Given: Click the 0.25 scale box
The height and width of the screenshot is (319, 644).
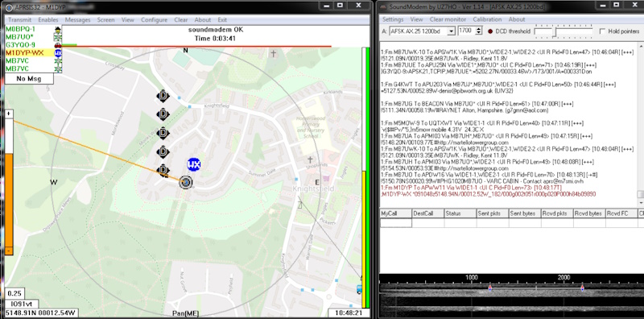Looking at the screenshot, I should coord(14,294).
